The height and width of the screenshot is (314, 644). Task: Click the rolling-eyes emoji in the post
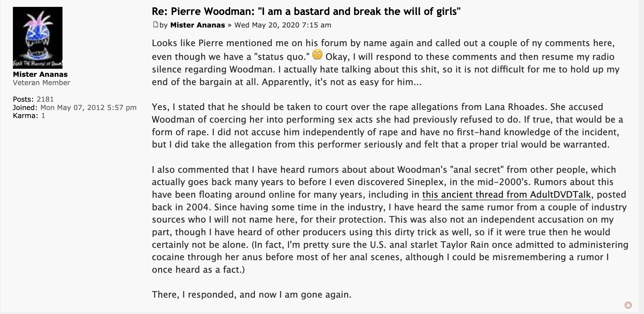pyautogui.click(x=317, y=54)
